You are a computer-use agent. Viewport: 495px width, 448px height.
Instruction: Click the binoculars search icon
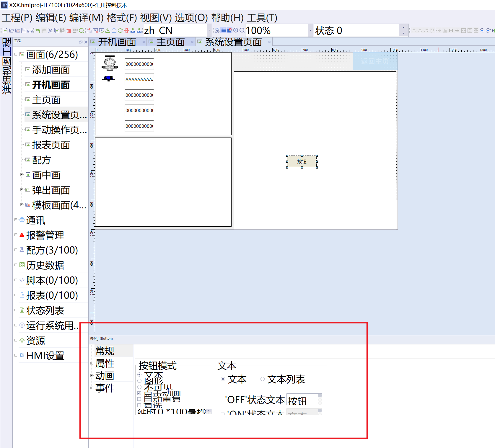[x=217, y=30]
